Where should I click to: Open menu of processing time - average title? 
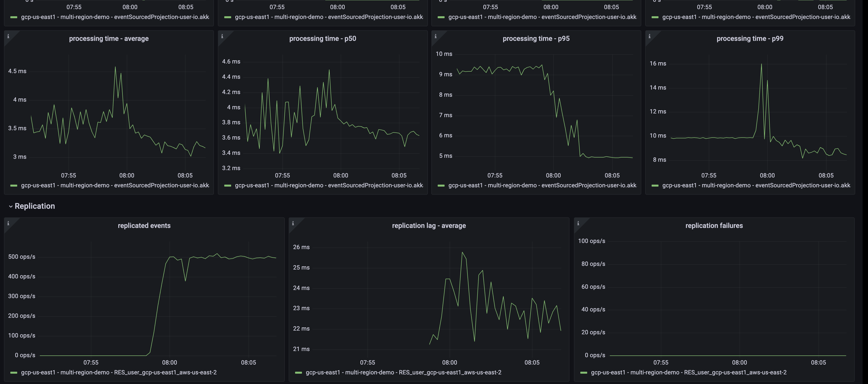click(x=109, y=38)
